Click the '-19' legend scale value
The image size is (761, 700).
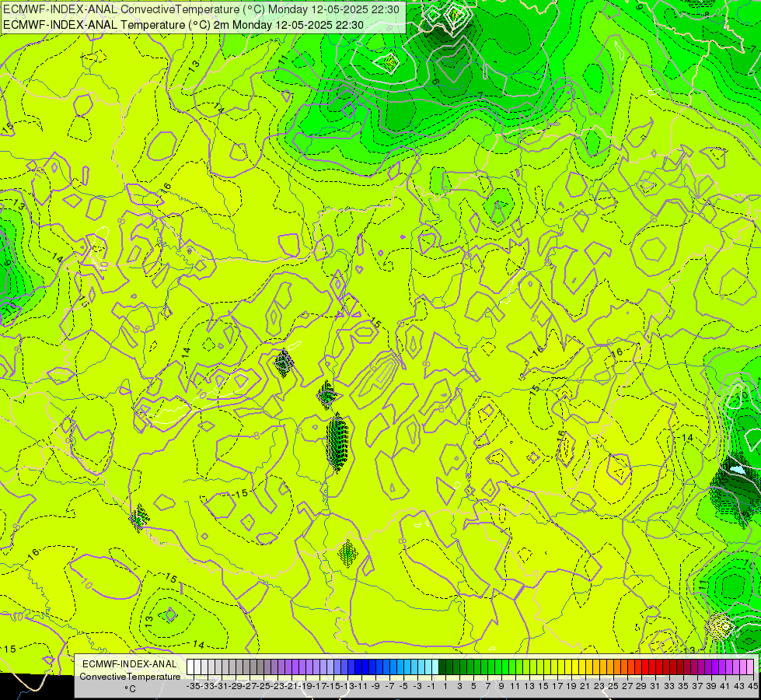(x=305, y=686)
